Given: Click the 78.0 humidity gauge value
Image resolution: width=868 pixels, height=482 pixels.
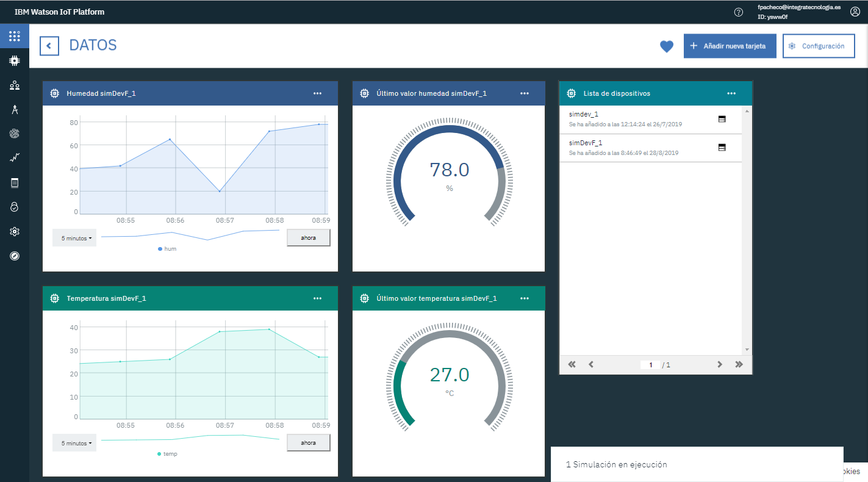Looking at the screenshot, I should (x=450, y=170).
